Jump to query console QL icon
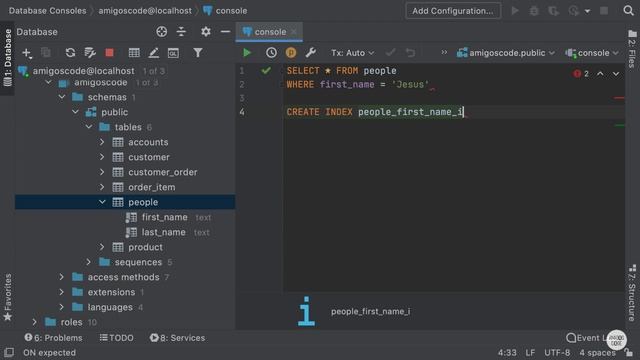 coord(173,53)
